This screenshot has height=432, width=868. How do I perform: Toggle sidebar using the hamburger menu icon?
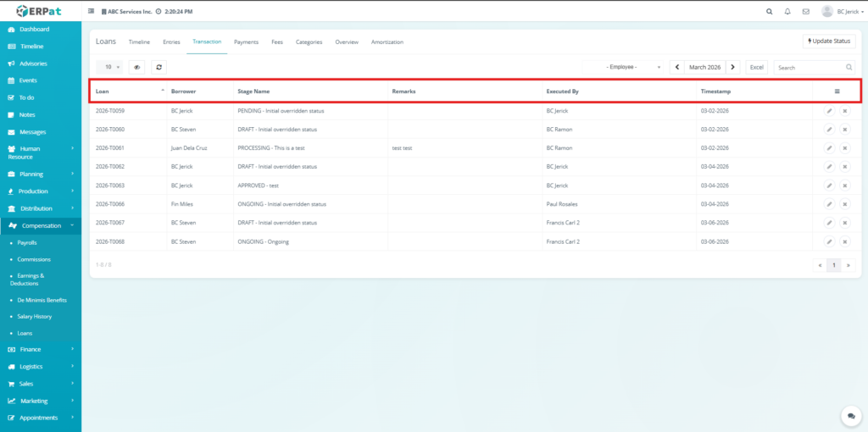[x=92, y=12]
